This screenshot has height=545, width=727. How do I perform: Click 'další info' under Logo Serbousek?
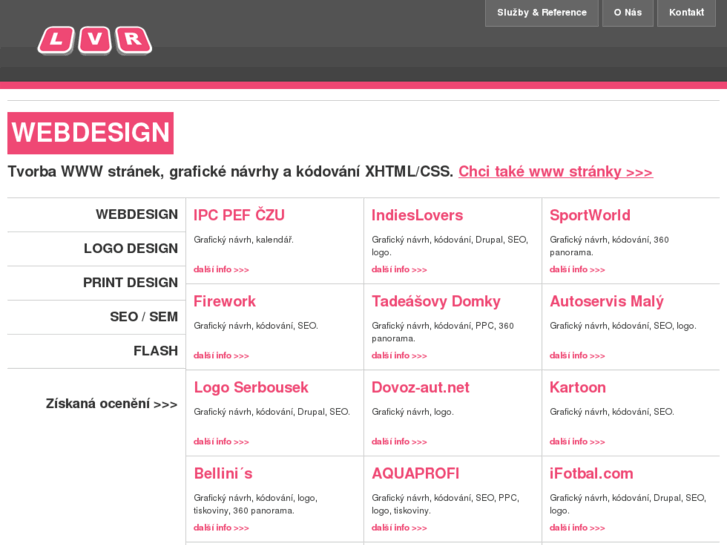pos(221,442)
